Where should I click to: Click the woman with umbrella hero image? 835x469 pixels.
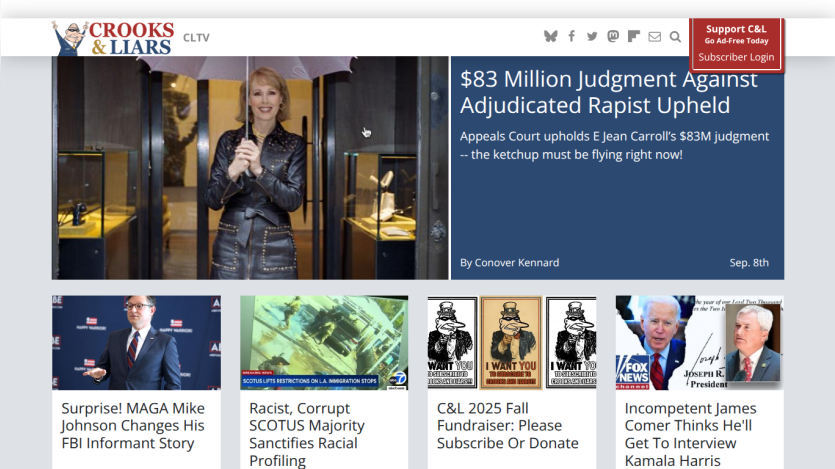point(250,168)
